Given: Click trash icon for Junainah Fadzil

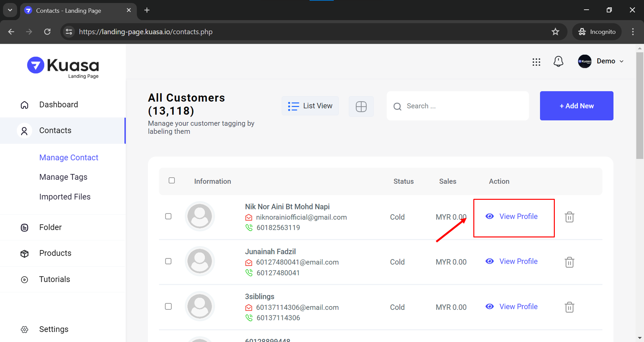Looking at the screenshot, I should (569, 262).
